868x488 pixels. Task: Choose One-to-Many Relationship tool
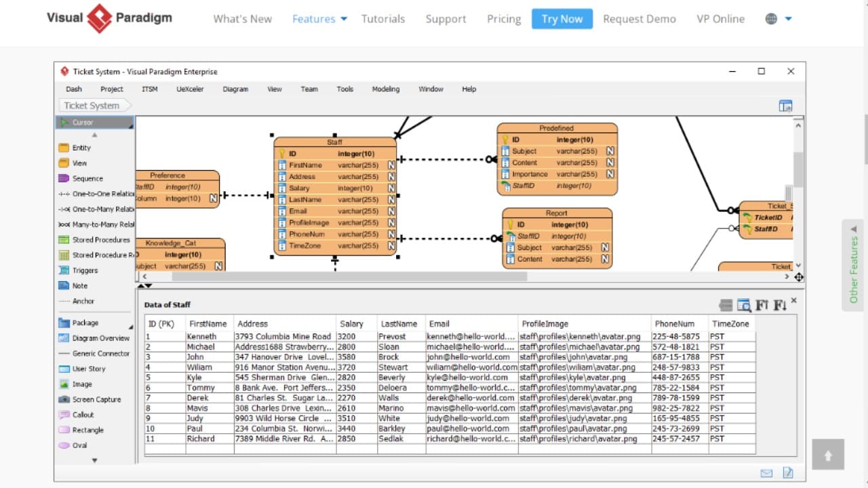[96, 209]
